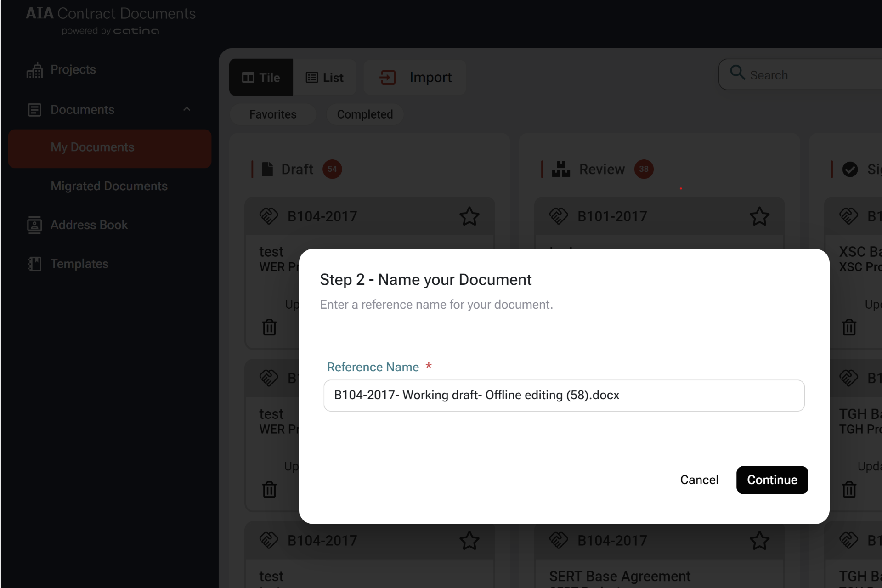Click trash icon on TGH card
Image resolution: width=882 pixels, height=588 pixels.
[x=849, y=490]
